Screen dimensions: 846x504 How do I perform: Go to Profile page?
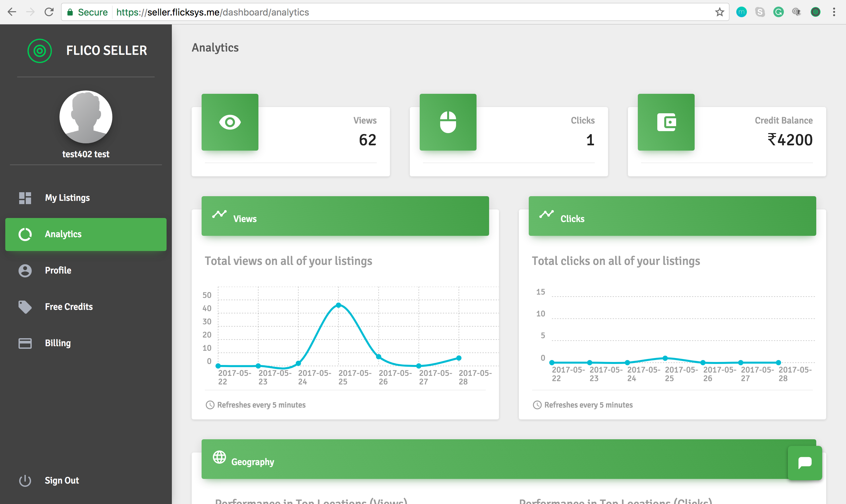(58, 270)
